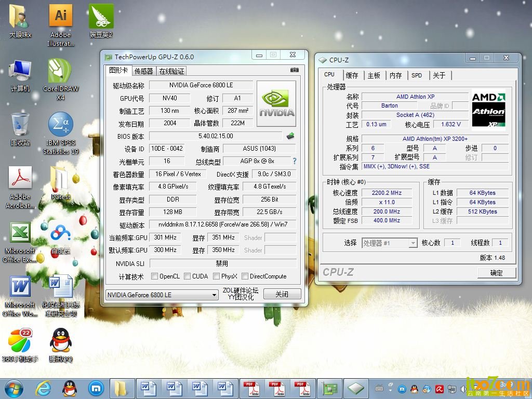This screenshot has width=532, height=399.
Task: Switch to the 关于 tab in CPU-Z
Action: point(439,75)
